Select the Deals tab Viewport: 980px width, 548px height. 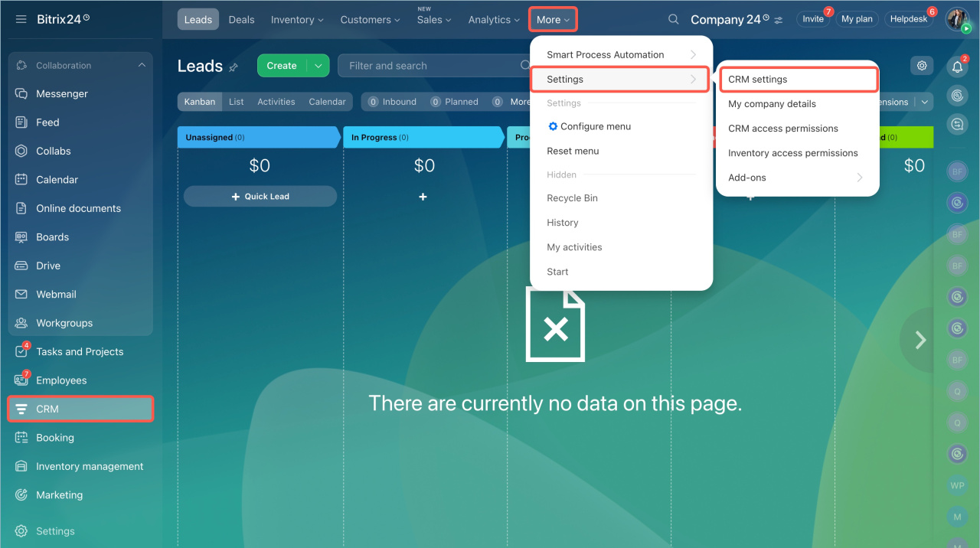[241, 20]
